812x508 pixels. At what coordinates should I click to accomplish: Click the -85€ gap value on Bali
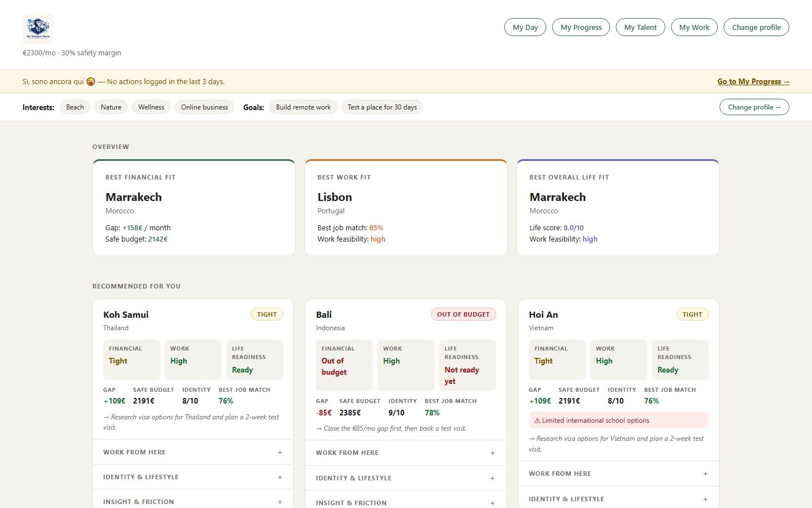(324, 413)
